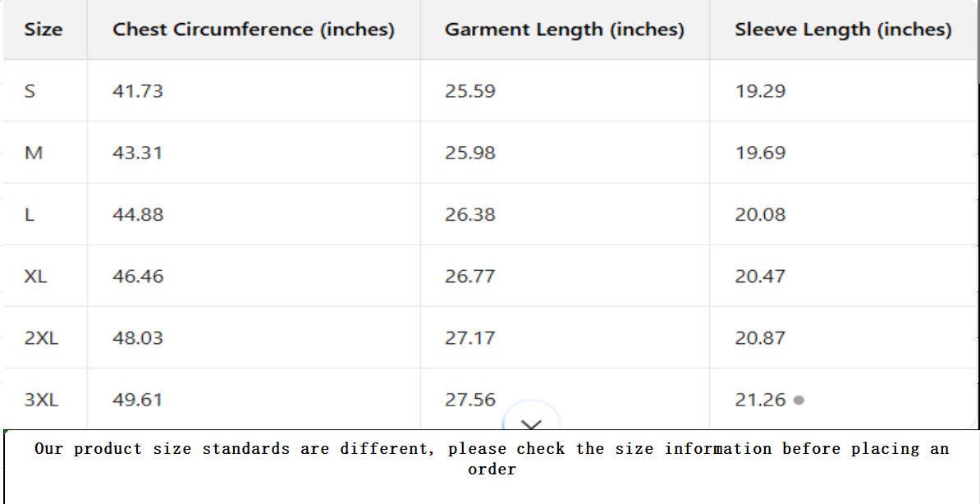This screenshot has height=504, width=980.
Task: Choose the L size row label
Action: tap(30, 214)
